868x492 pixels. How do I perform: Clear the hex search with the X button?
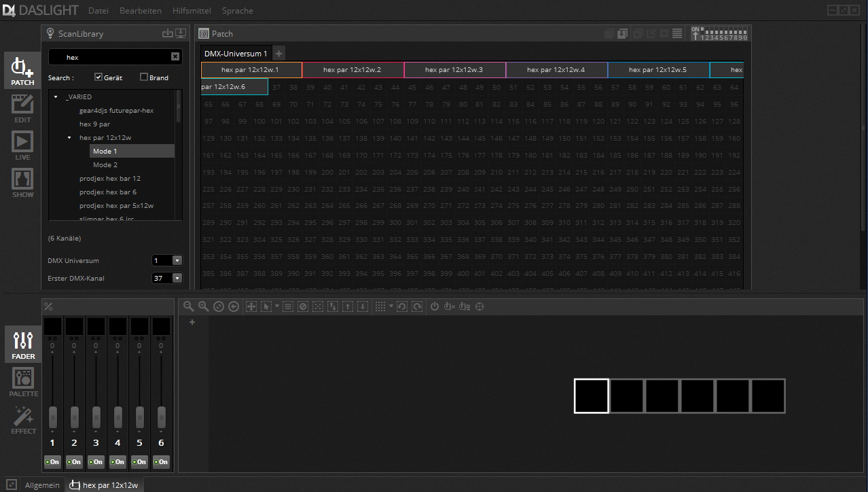[x=175, y=56]
